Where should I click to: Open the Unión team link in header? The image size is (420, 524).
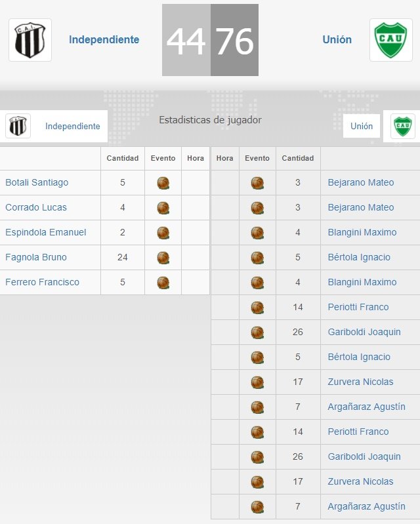pos(337,40)
